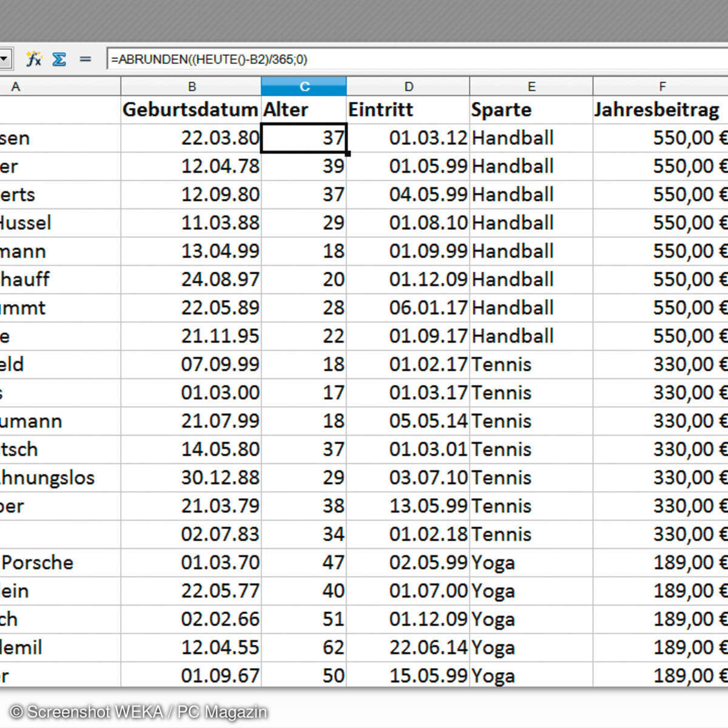Select the first Handball cell
Image resolution: width=728 pixels, height=728 pixels.
[513, 138]
